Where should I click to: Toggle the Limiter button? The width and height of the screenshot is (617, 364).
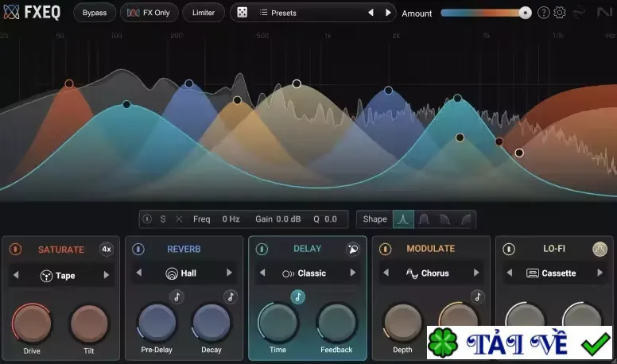[x=204, y=13]
